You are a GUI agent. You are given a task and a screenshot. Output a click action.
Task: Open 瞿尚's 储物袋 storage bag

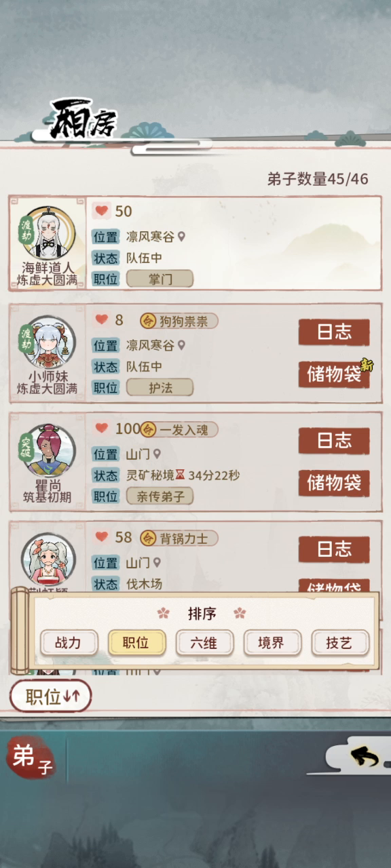pyautogui.click(x=334, y=484)
